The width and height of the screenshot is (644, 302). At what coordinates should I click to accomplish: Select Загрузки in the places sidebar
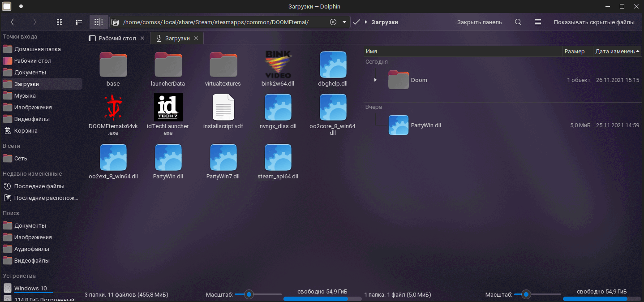(x=41, y=84)
